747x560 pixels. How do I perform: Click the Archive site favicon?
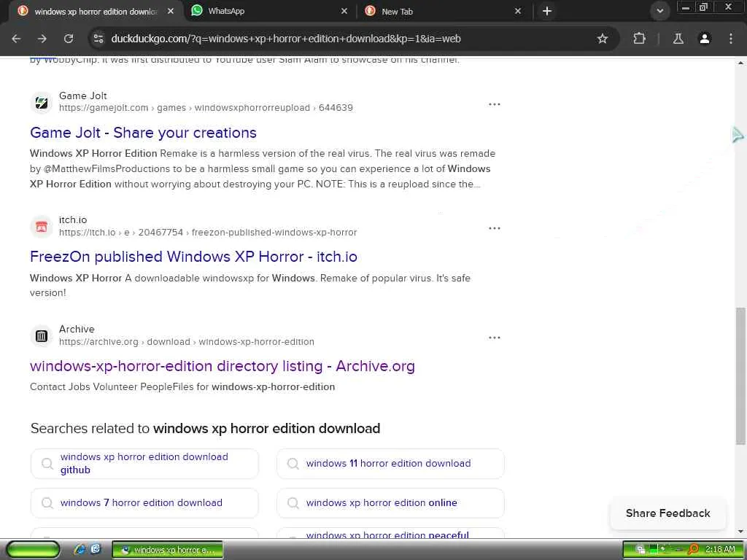42,336
